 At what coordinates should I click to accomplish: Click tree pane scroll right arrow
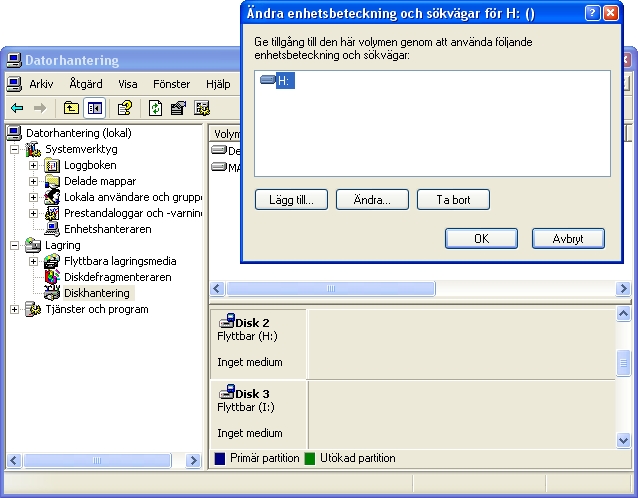click(193, 461)
